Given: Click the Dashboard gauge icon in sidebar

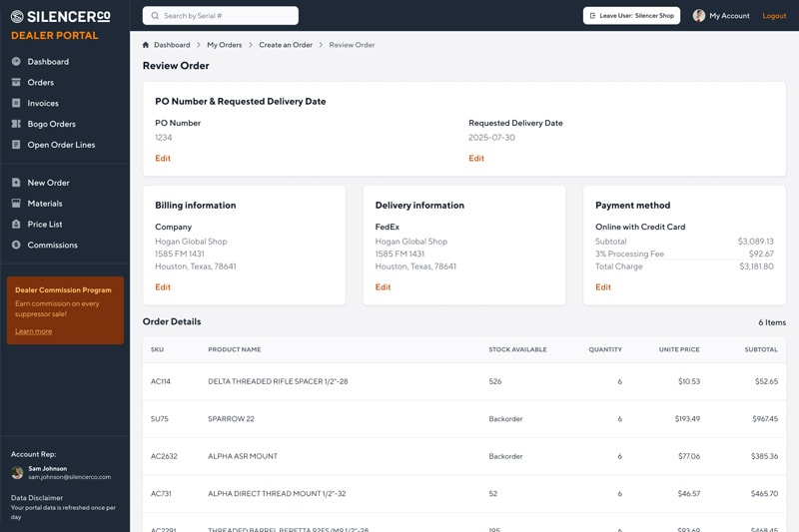Looking at the screenshot, I should coord(16,62).
